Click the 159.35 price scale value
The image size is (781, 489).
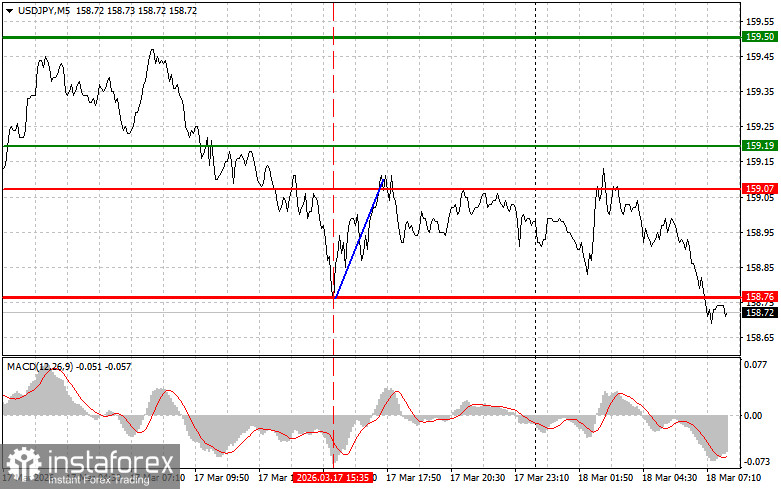pyautogui.click(x=760, y=92)
